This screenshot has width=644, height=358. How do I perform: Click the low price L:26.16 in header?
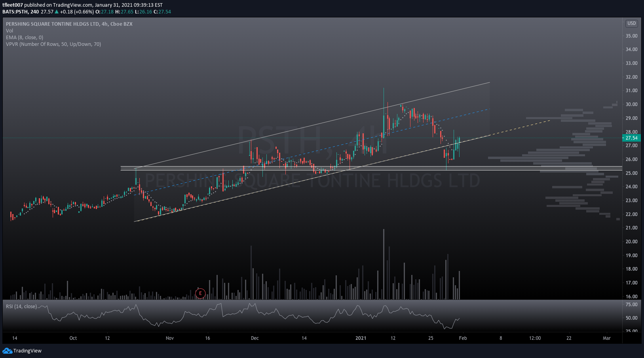[143, 12]
